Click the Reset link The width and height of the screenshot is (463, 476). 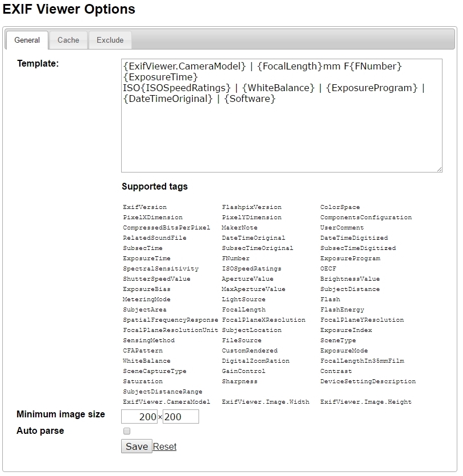pos(164,446)
